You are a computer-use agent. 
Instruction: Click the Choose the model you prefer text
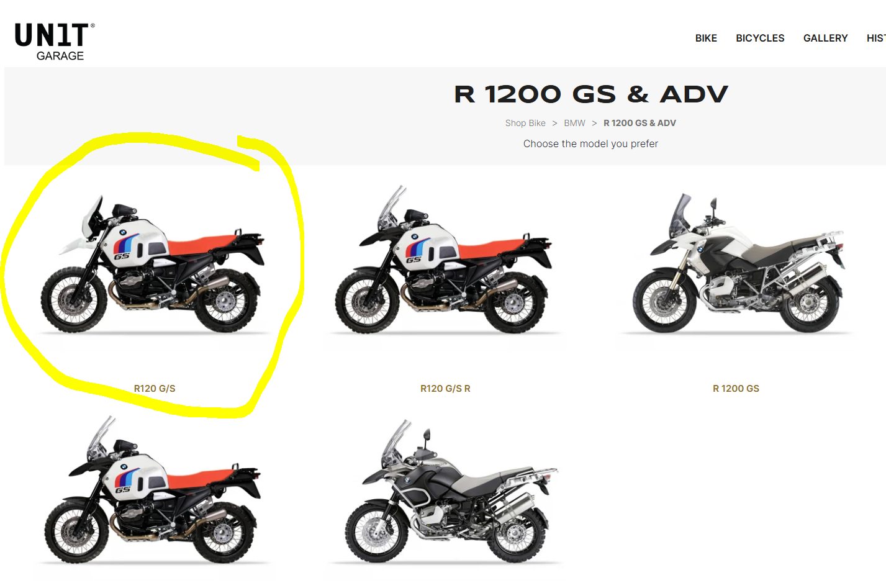tap(590, 144)
